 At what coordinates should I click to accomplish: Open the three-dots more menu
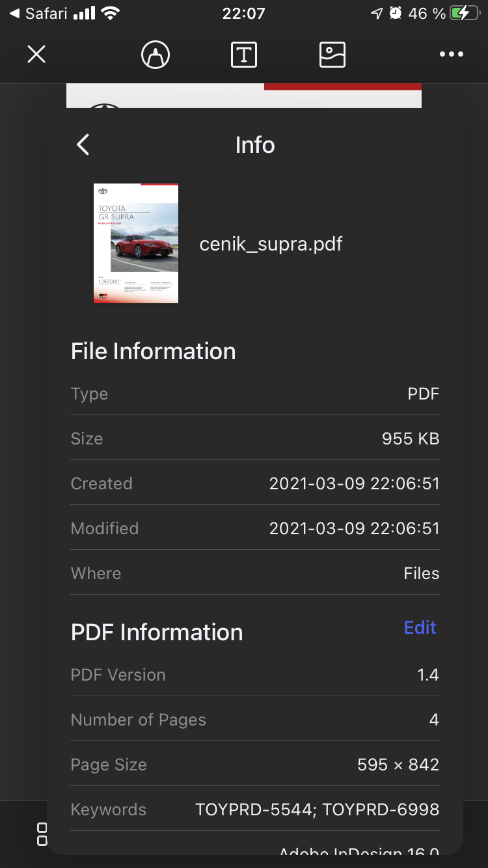pos(452,55)
